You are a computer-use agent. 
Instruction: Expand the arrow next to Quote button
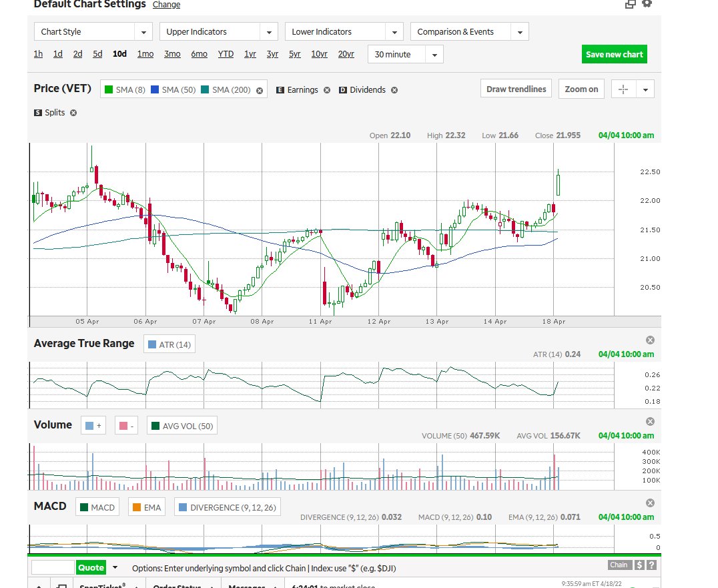115,567
